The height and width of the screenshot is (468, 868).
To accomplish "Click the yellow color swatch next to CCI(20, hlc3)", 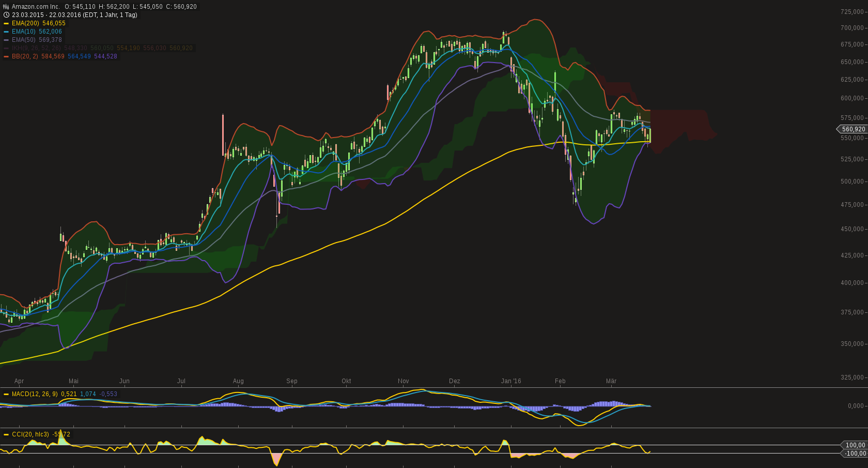I will (x=7, y=434).
